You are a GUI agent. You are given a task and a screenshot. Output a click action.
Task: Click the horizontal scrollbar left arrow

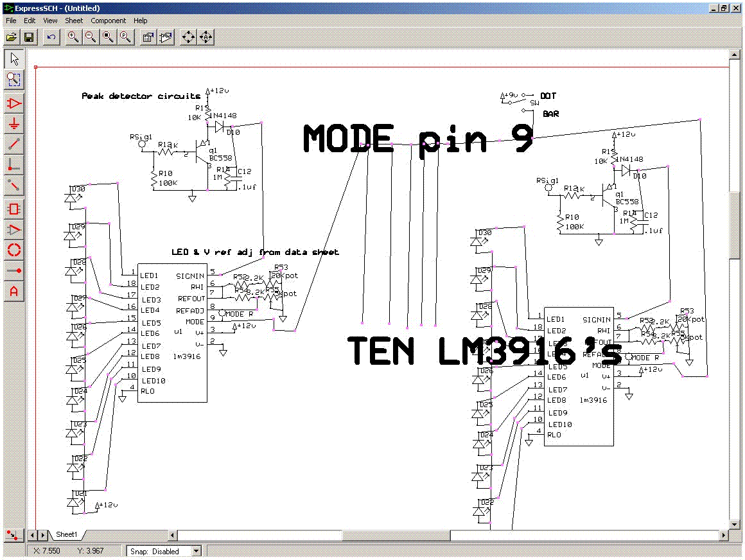[x=173, y=536]
